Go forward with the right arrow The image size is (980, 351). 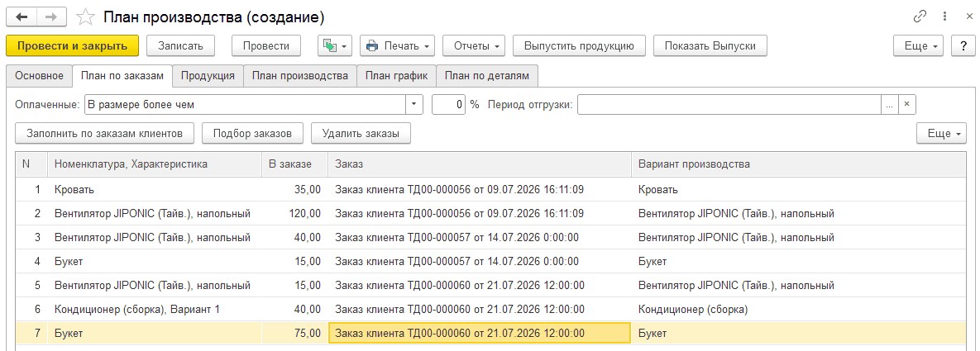(52, 17)
